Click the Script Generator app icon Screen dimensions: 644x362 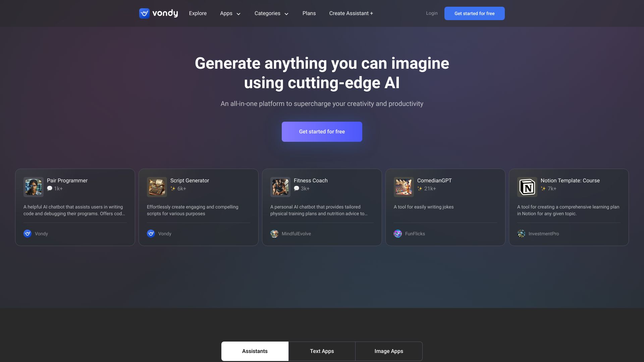point(157,186)
